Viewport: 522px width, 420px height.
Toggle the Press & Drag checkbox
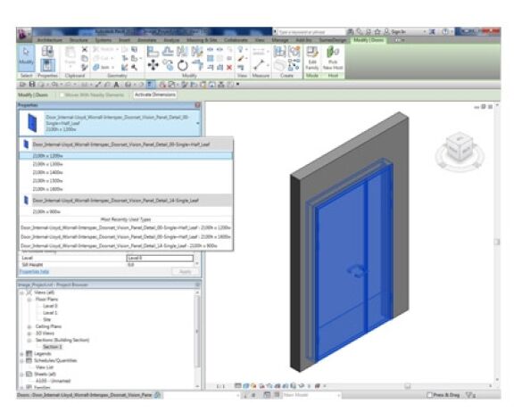(429, 395)
